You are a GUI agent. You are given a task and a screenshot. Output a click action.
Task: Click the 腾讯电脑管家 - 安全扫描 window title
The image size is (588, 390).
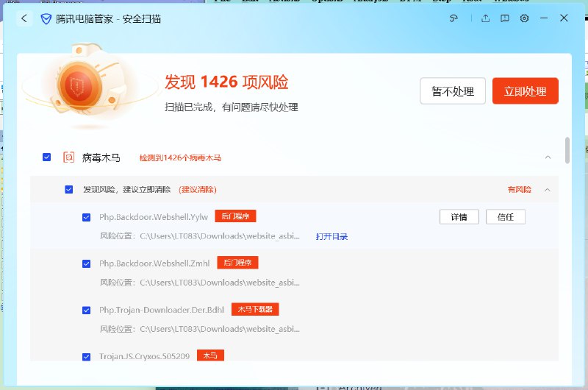point(108,19)
